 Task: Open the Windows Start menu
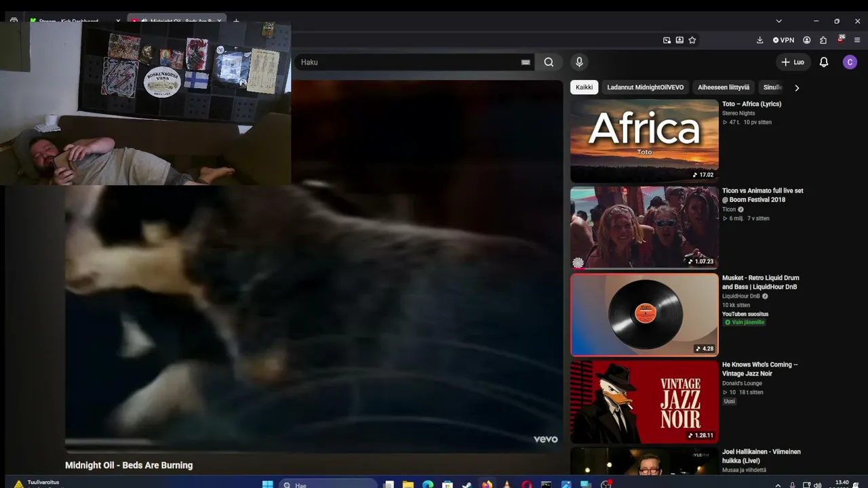tap(268, 485)
